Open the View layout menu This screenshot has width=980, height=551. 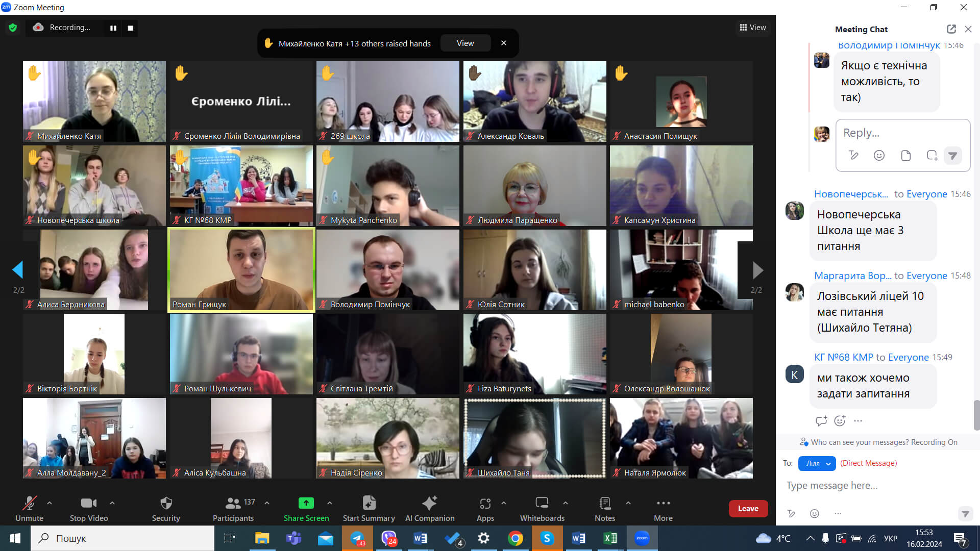point(753,28)
